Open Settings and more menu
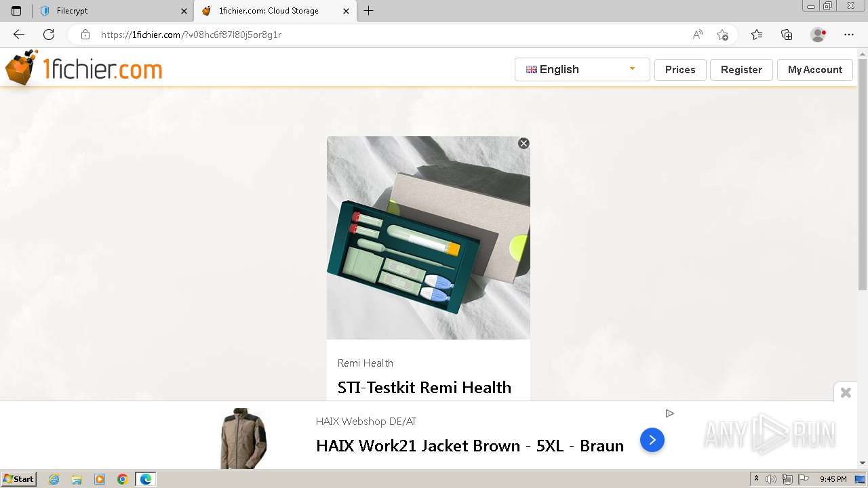This screenshot has width=868, height=488. pyautogui.click(x=849, y=35)
